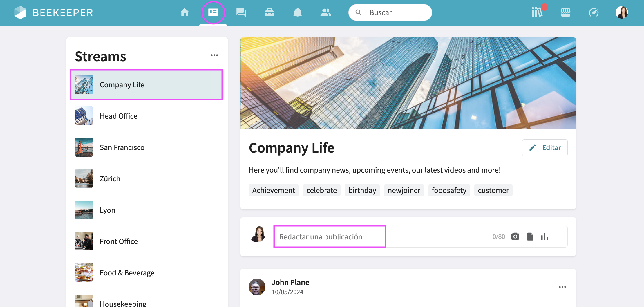
Task: Open the dashboard gauge icon
Action: coord(594,12)
